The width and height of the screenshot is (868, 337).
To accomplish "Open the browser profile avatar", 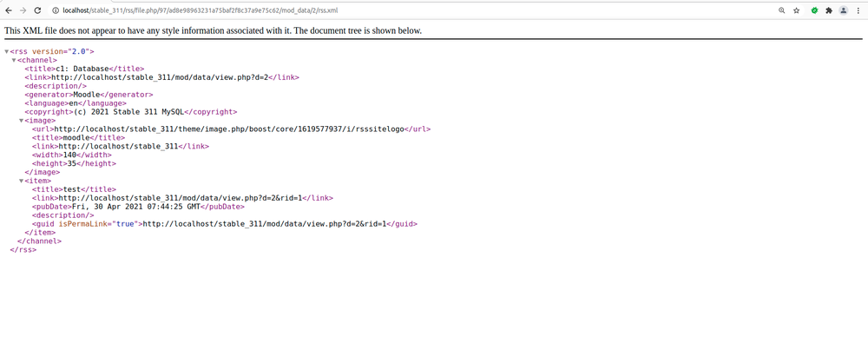I will tap(843, 10).
